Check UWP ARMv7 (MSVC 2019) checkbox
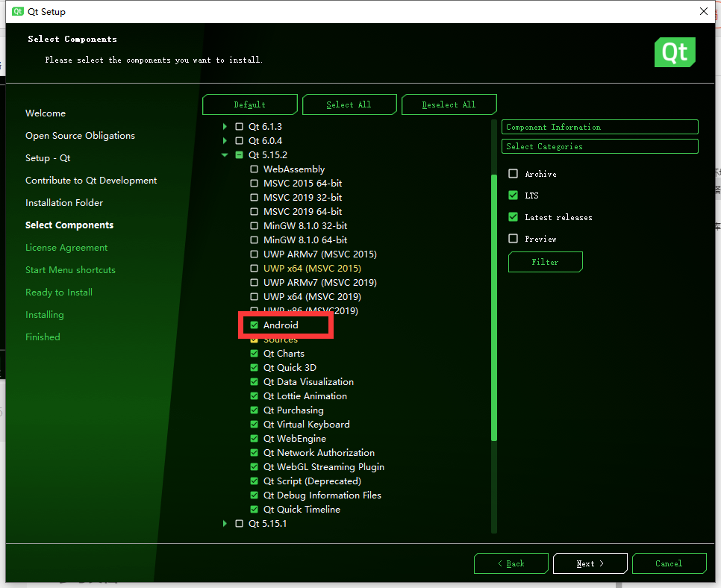Viewport: 721px width, 588px height. coord(254,283)
